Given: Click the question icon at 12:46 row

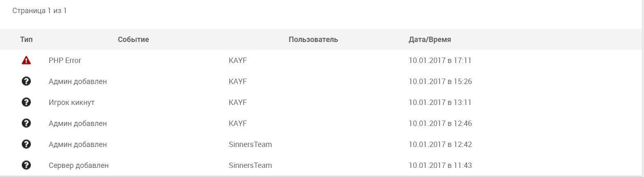Looking at the screenshot, I should click(26, 123).
